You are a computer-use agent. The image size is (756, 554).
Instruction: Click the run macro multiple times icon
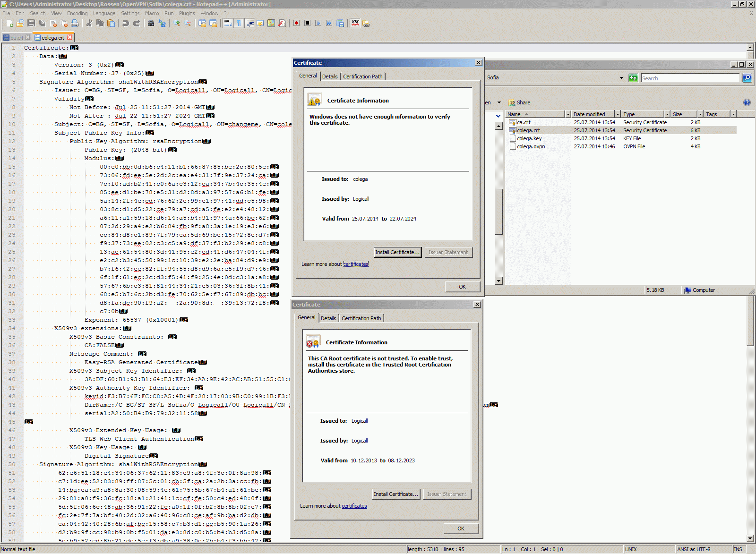[x=329, y=23]
